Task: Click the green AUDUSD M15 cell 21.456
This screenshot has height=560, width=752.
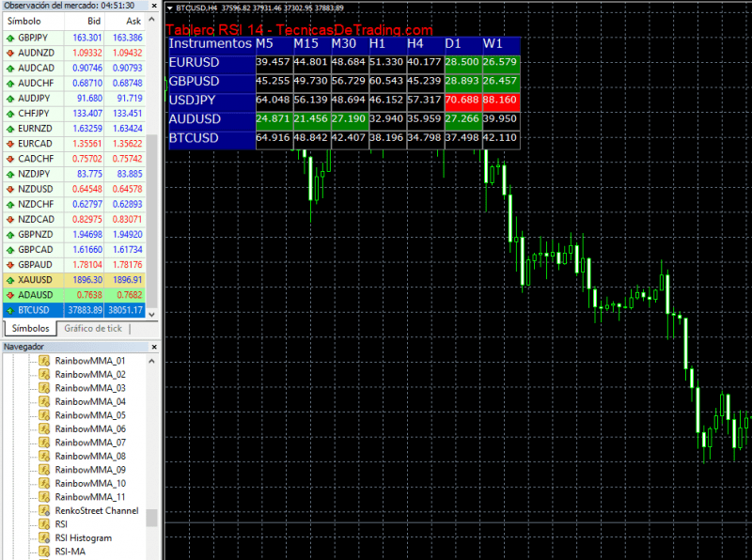Action: pos(312,119)
